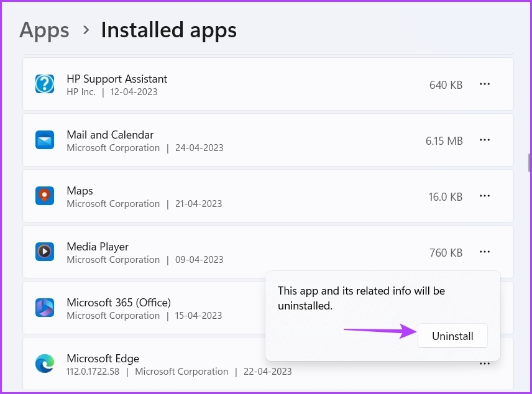Confirm with the Uninstall button
This screenshot has width=532, height=394.
(453, 336)
